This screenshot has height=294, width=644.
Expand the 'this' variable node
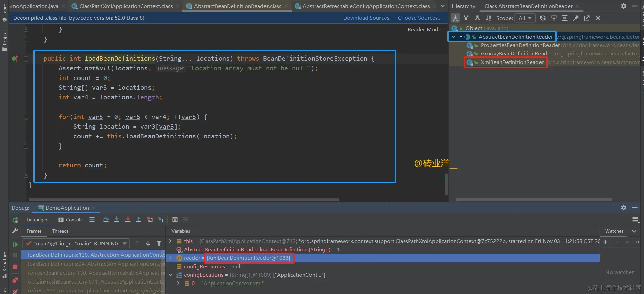point(170,241)
